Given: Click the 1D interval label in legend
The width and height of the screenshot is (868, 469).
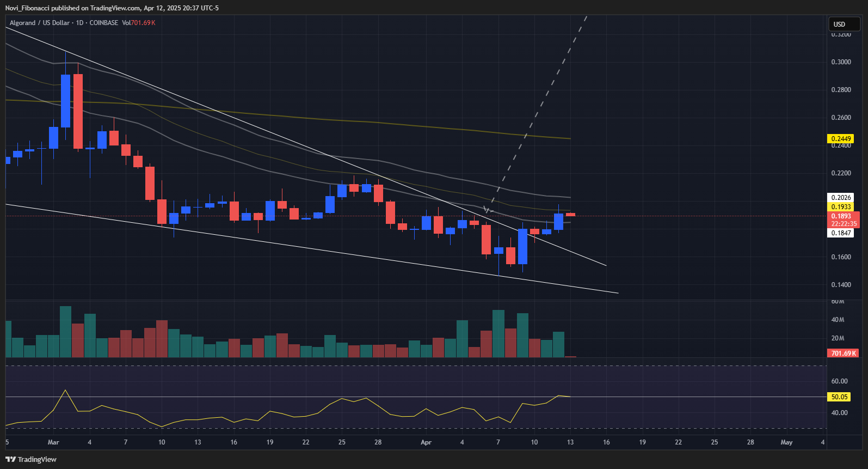Looking at the screenshot, I should (79, 23).
